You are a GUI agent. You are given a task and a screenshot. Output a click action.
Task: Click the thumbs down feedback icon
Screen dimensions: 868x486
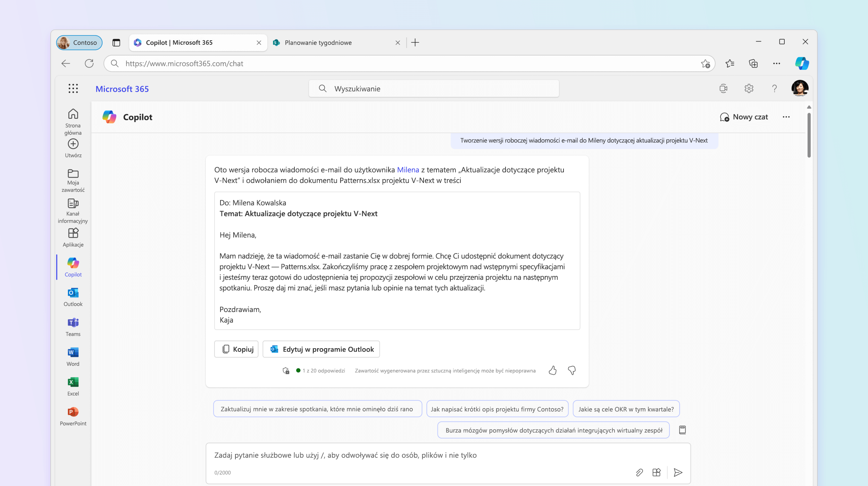572,370
